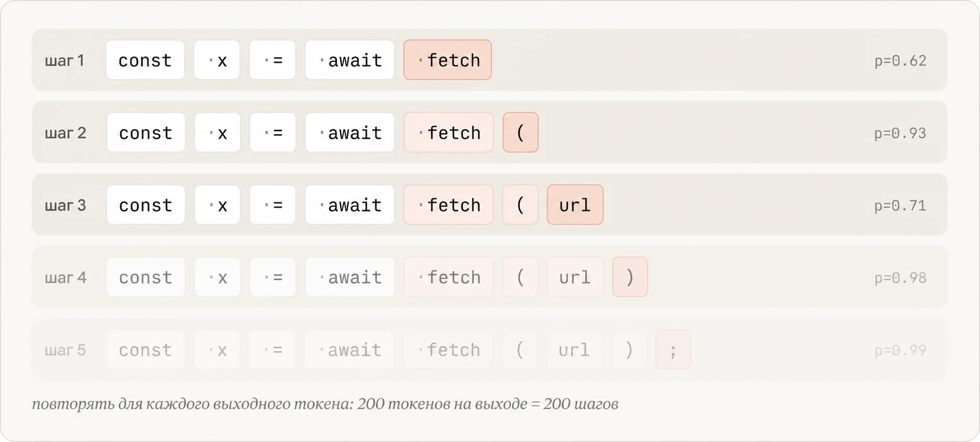Click the p=0.93 probability label
This screenshot has height=442, width=980.
(900, 133)
